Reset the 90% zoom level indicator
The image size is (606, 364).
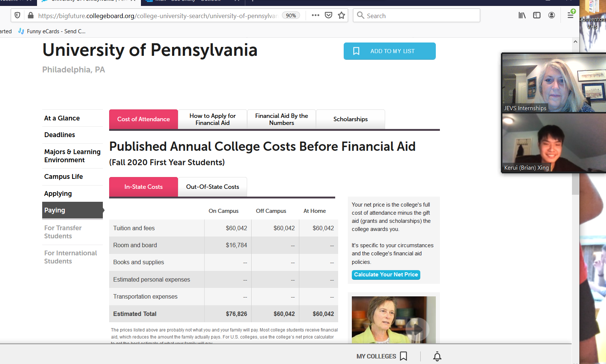point(291,16)
